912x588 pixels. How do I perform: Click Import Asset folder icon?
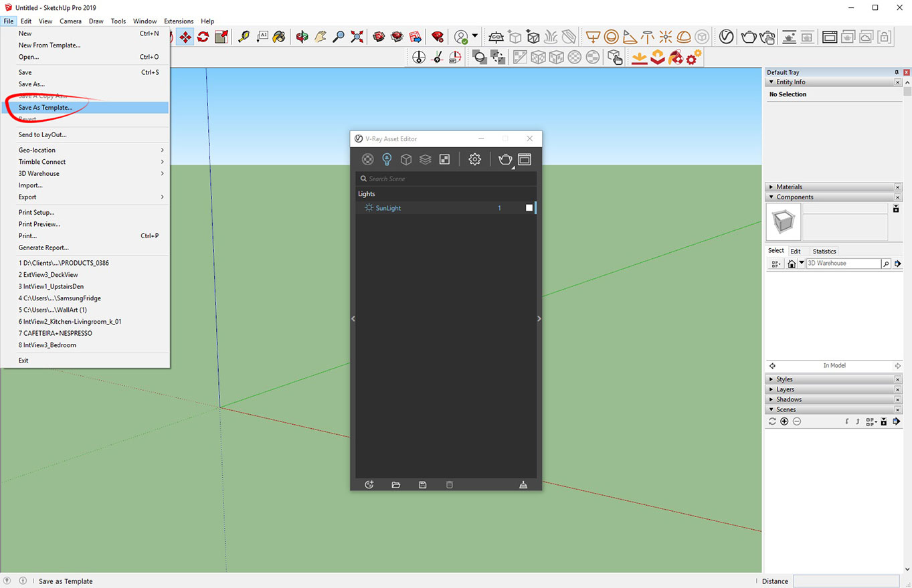(x=396, y=484)
